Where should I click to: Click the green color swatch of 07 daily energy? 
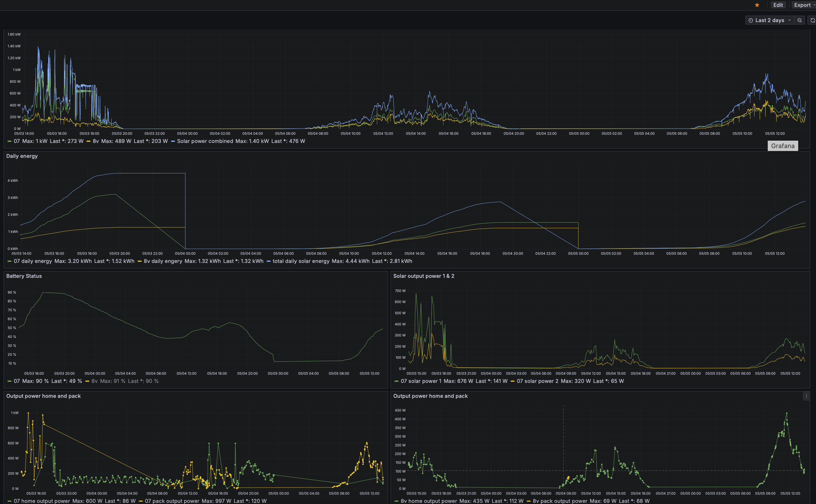[9, 261]
